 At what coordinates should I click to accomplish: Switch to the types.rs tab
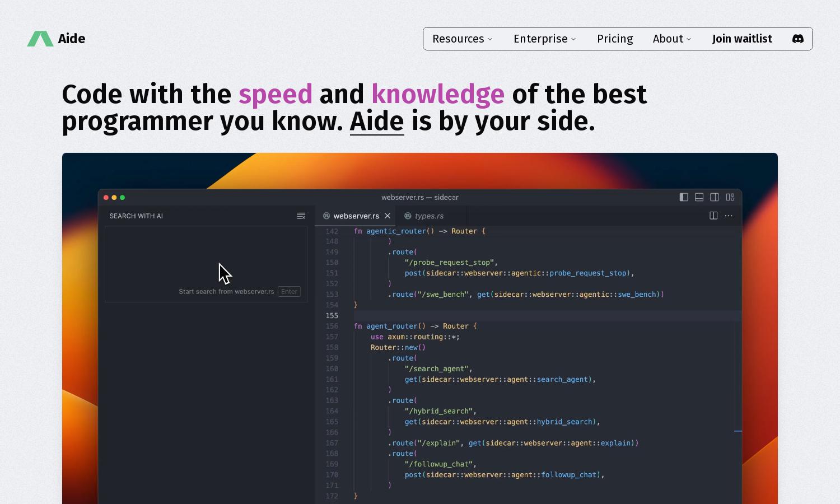click(431, 216)
